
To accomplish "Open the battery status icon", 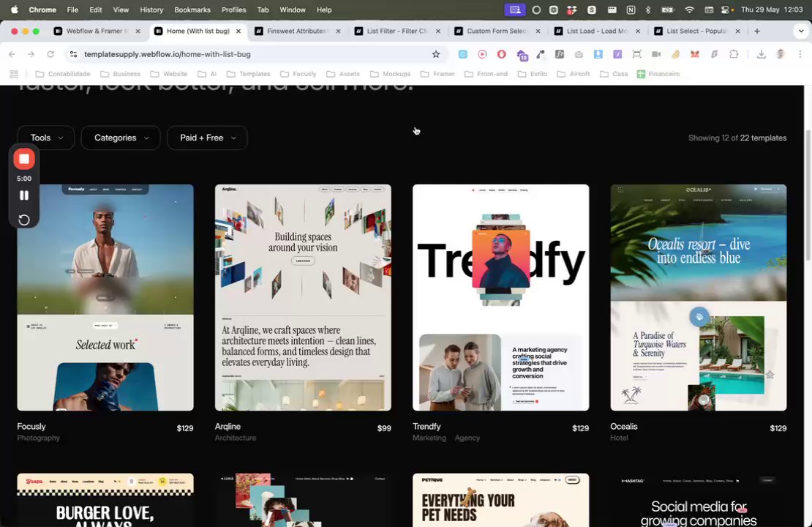I will 667,10.
